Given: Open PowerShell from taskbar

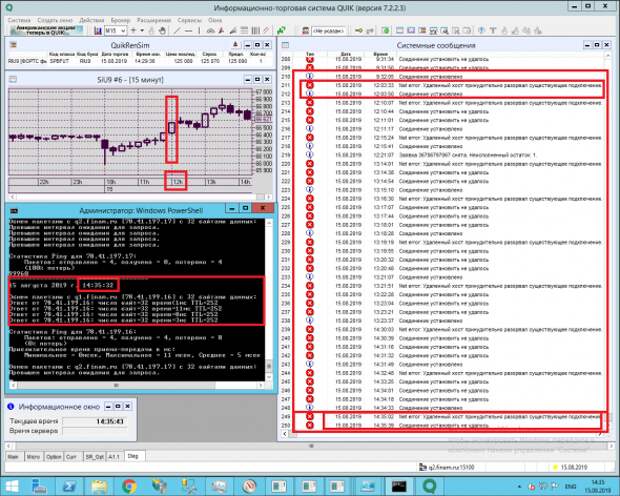Looking at the screenshot, I should (70, 486).
